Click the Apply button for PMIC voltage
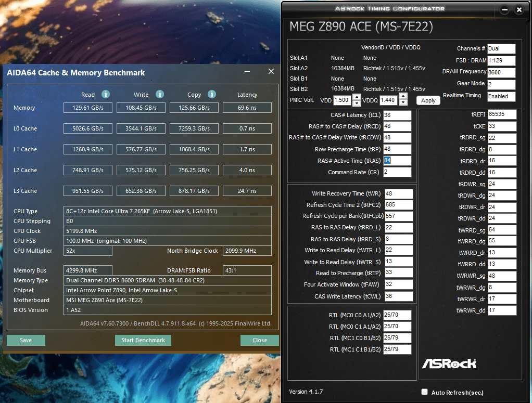 pyautogui.click(x=428, y=100)
